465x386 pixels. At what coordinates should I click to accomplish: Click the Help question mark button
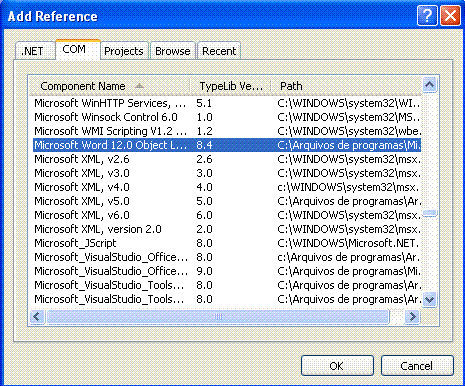pyautogui.click(x=427, y=15)
